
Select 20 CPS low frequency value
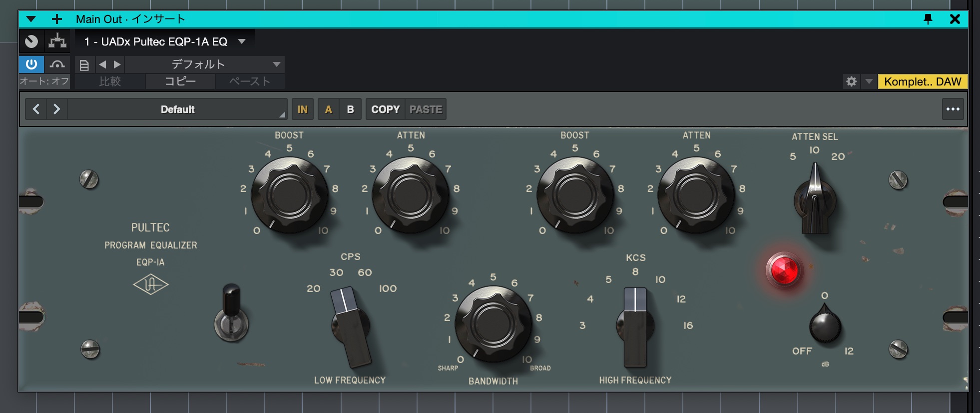[x=313, y=288]
